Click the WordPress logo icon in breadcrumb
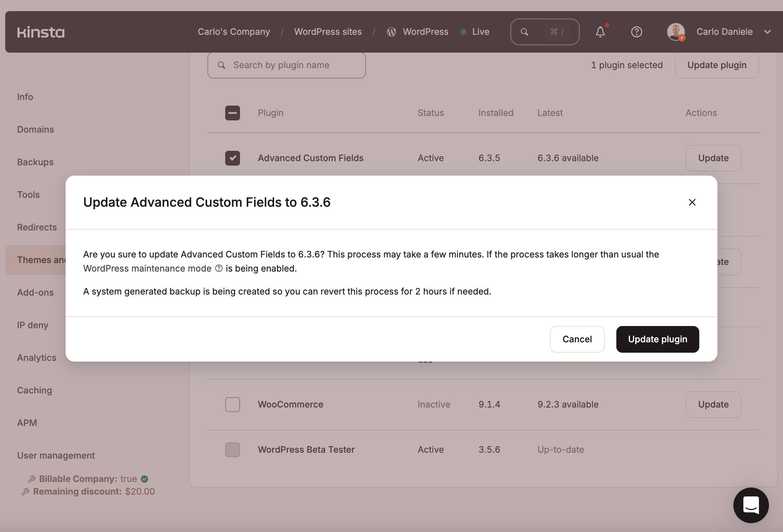 (x=391, y=32)
